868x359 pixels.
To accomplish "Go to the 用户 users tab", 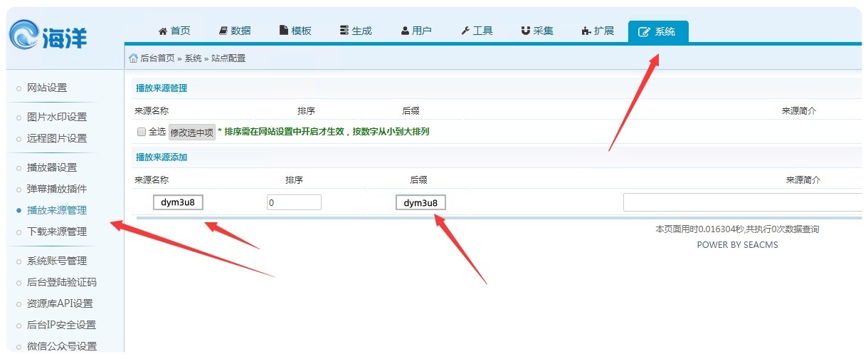I will (x=416, y=31).
